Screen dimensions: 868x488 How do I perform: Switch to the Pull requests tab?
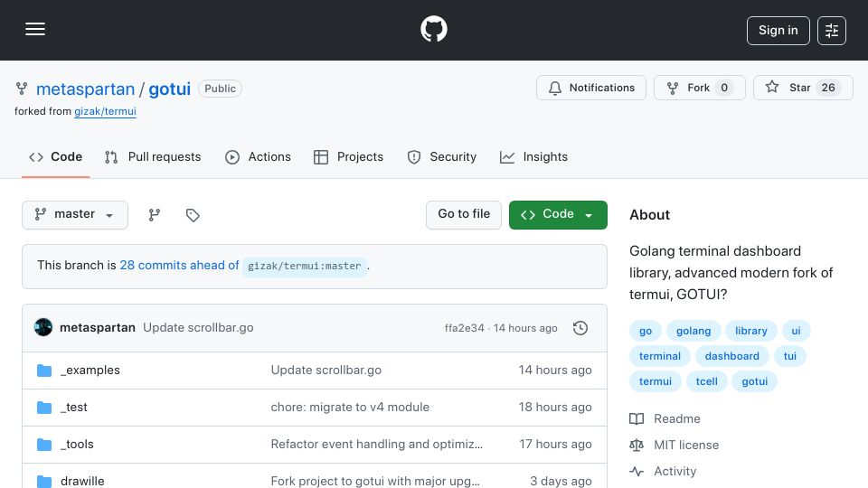point(153,157)
